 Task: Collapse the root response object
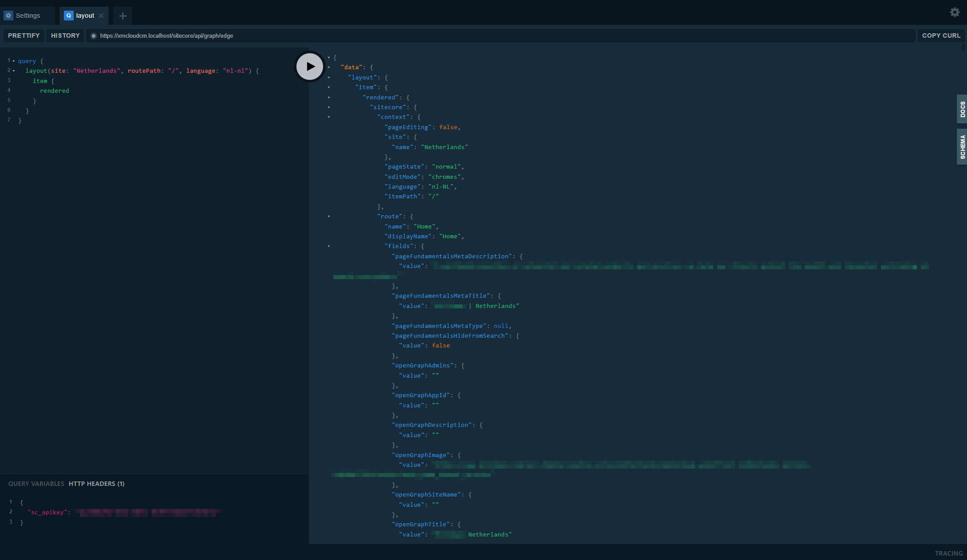pos(329,58)
